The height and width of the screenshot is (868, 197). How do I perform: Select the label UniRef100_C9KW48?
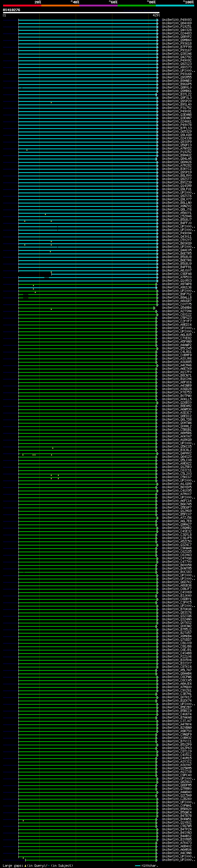tap(177, 548)
